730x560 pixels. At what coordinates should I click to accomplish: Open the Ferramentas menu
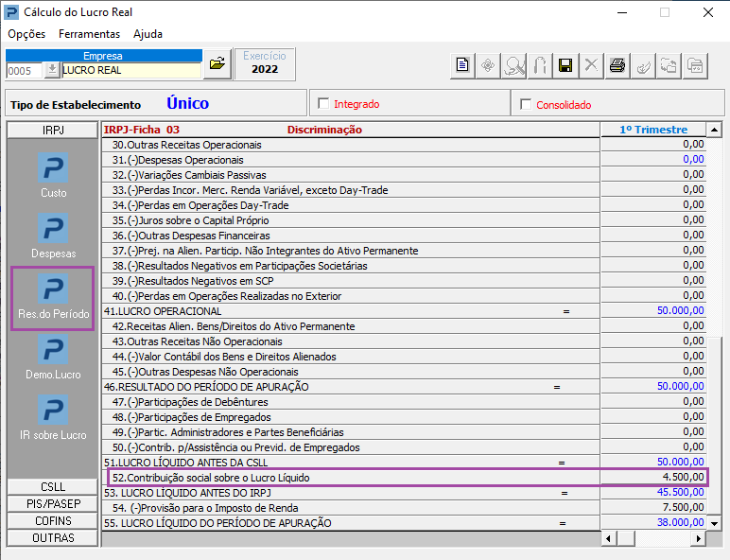[x=90, y=34]
